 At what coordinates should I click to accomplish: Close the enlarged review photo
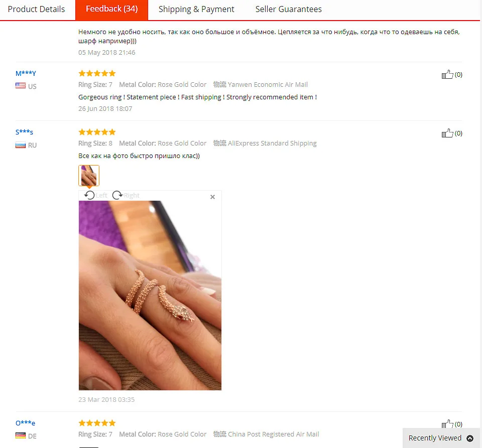click(212, 197)
